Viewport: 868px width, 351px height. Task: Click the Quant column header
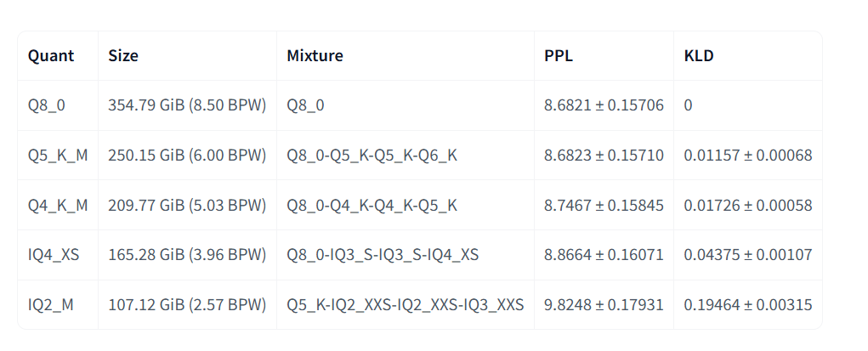coord(51,56)
